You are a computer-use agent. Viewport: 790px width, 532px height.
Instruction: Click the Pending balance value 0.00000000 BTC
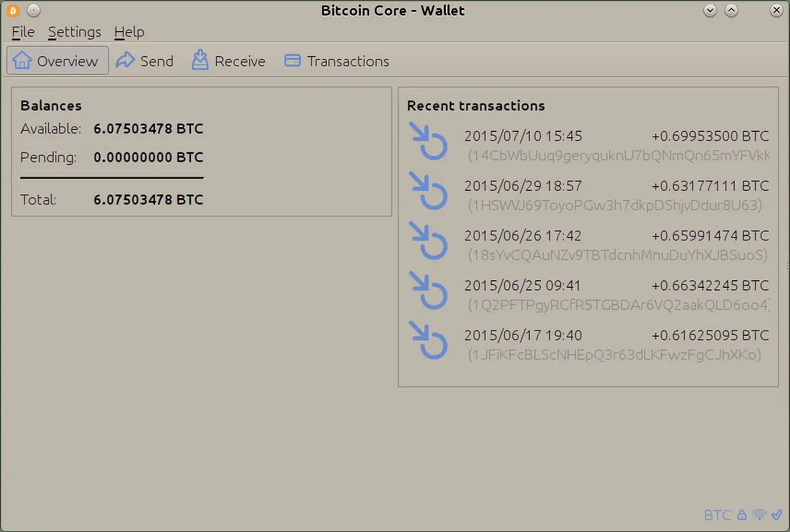click(149, 158)
